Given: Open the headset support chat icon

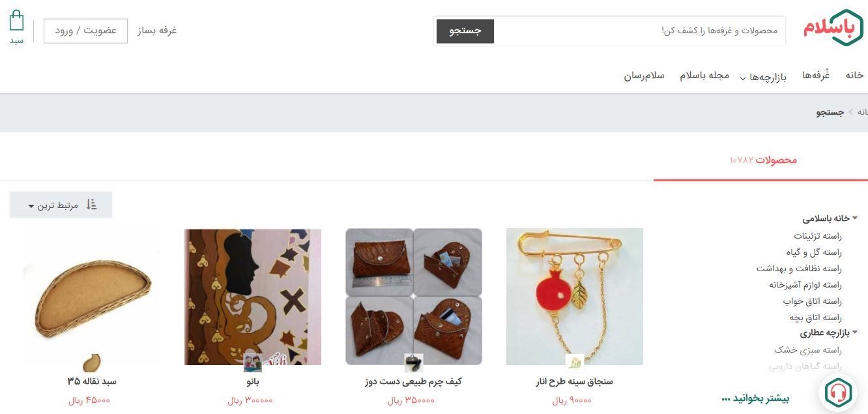Looking at the screenshot, I should coord(838,392).
